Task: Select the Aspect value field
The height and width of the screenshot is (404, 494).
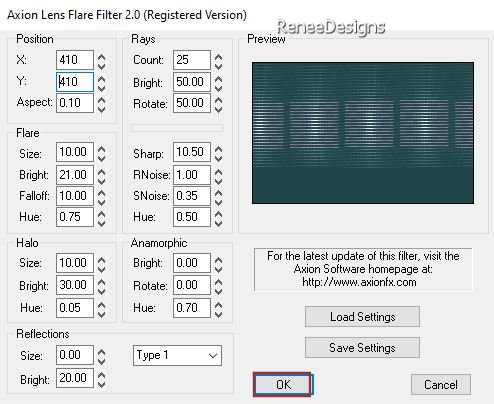Action: coord(75,103)
